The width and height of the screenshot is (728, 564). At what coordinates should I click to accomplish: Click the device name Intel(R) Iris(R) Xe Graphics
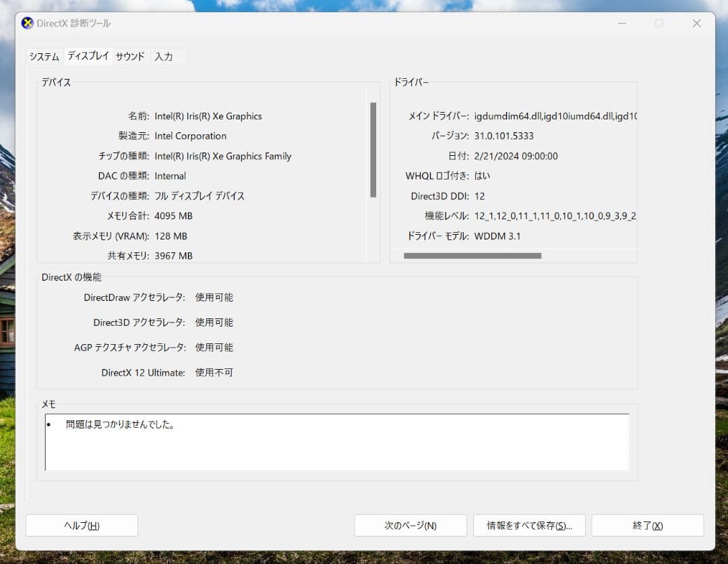point(208,116)
